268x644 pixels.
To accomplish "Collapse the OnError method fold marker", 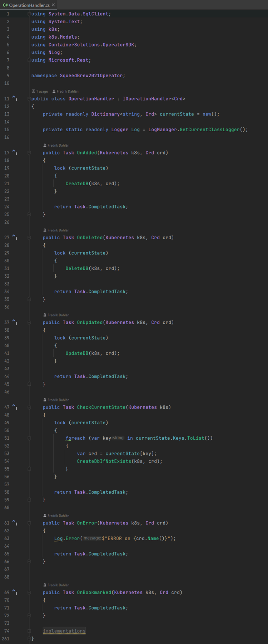I will tap(29, 523).
